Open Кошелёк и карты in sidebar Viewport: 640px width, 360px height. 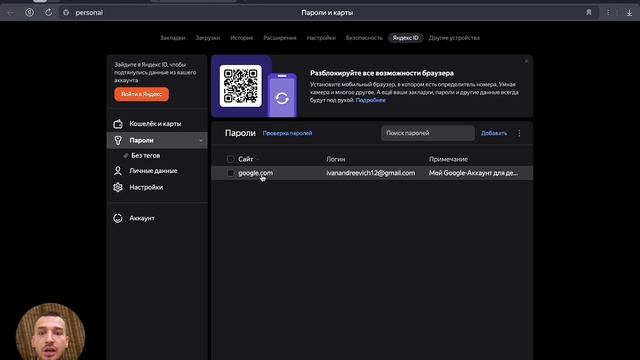click(157, 124)
